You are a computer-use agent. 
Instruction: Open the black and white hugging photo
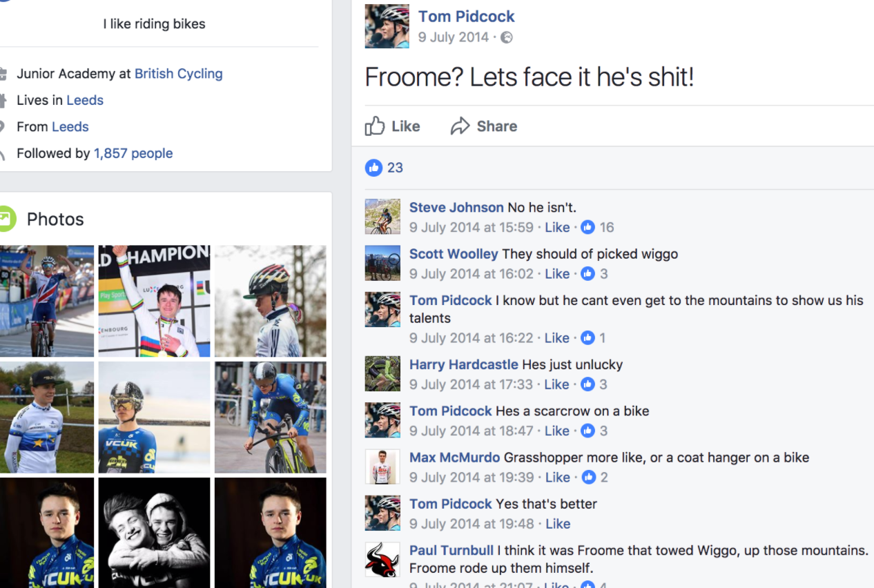pyautogui.click(x=154, y=532)
